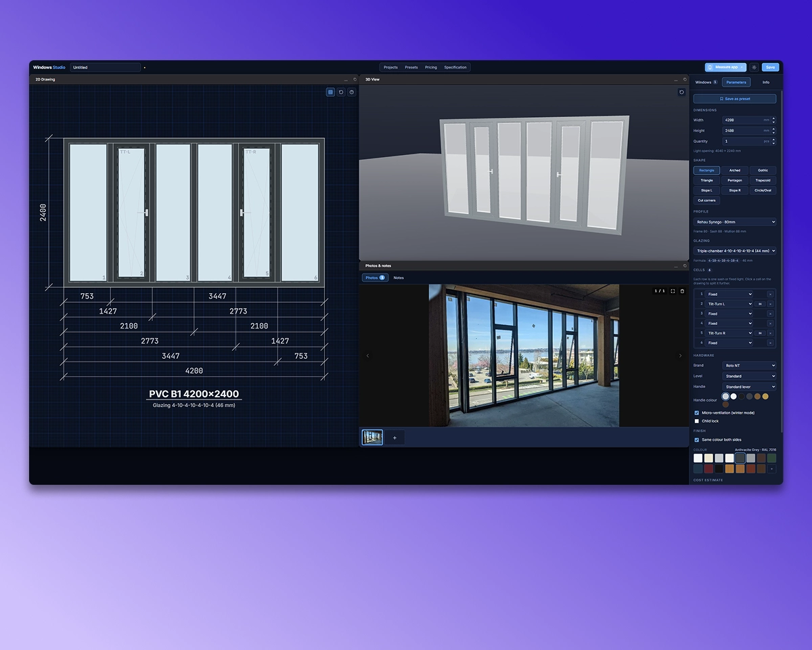Screen dimensions: 812x650
Task: Select the Slope L shape button
Action: click(x=706, y=190)
